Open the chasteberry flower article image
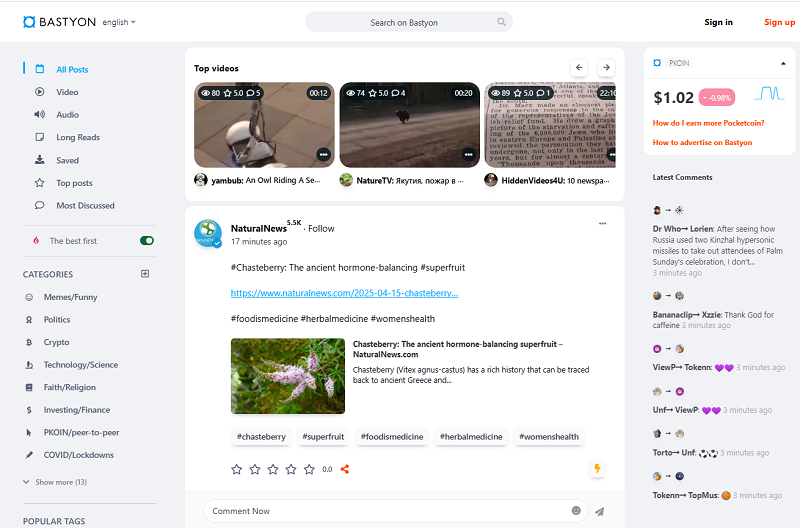This screenshot has width=800, height=528. point(288,376)
